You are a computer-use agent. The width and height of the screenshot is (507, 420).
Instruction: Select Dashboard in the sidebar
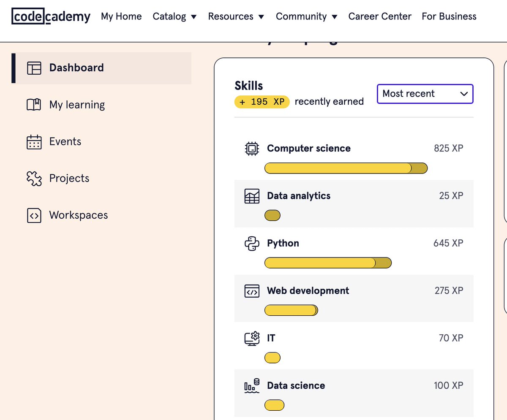click(x=101, y=68)
